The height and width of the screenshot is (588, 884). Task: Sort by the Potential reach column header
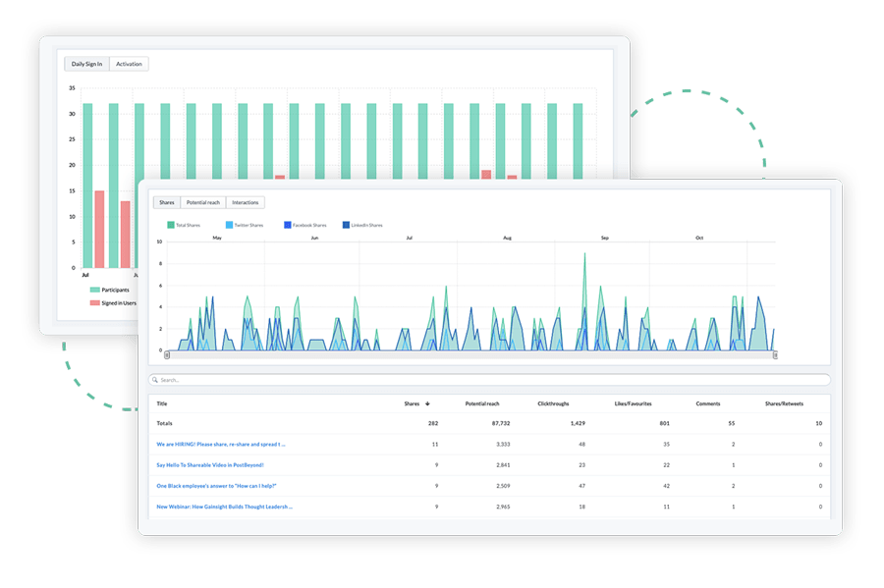tap(482, 403)
